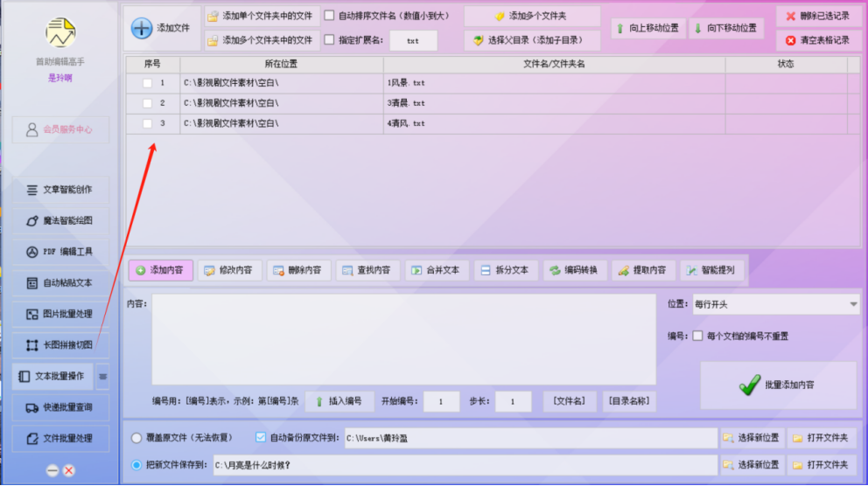Switch to 智能提列 tab
Image resolution: width=868 pixels, height=486 pixels.
(x=712, y=270)
